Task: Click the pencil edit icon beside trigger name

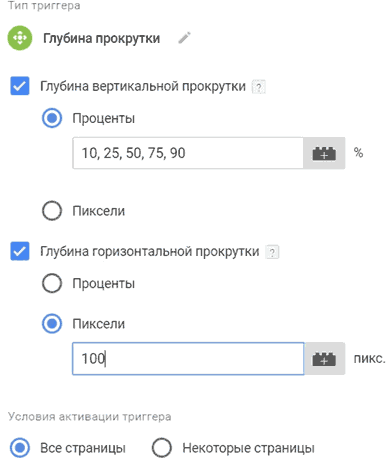Action: point(184,38)
